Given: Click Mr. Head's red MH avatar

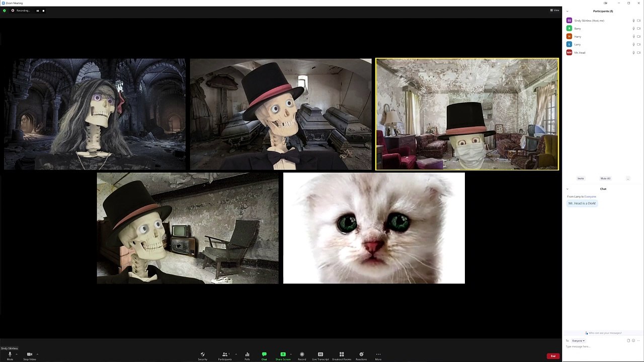Looking at the screenshot, I should pyautogui.click(x=569, y=52).
